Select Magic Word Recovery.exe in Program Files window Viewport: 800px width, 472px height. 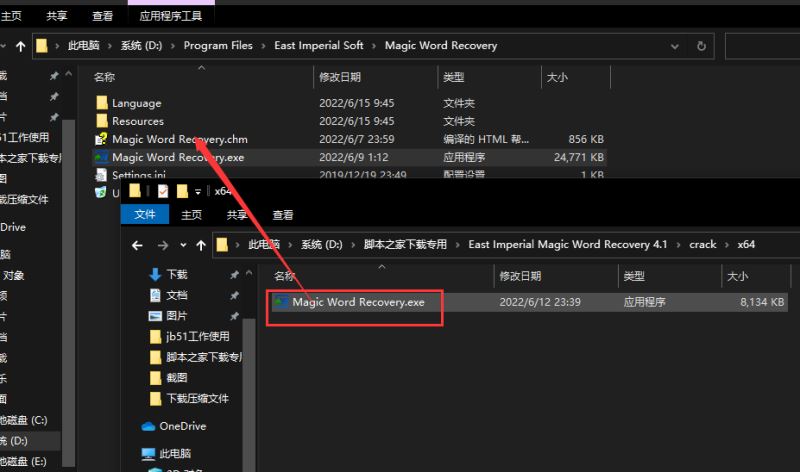coord(178,157)
